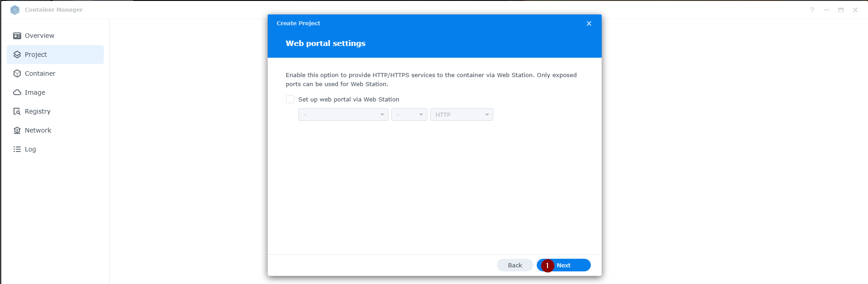
Task: Close the Create Project dialog
Action: (589, 23)
